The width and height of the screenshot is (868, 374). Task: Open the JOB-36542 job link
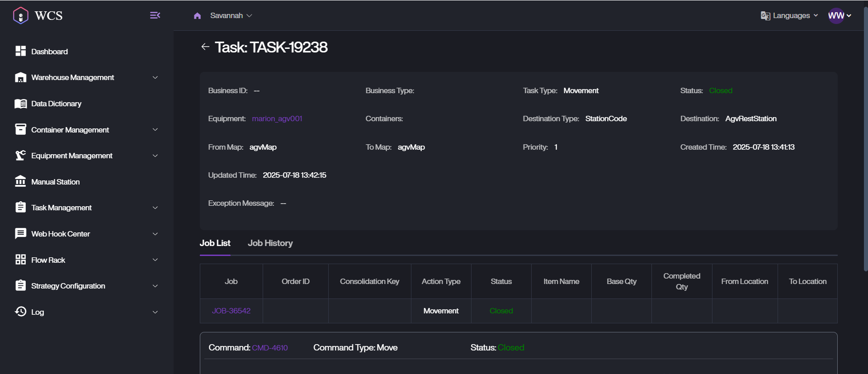pos(231,311)
